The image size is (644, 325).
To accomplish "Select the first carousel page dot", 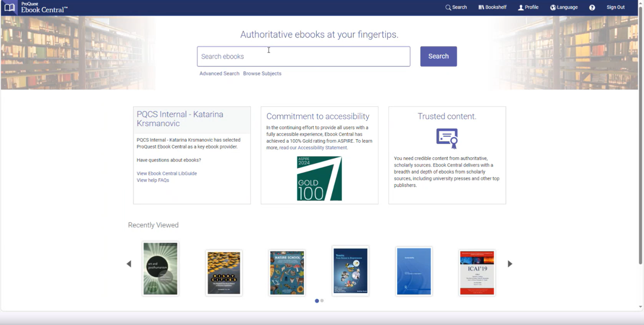I will [317, 301].
